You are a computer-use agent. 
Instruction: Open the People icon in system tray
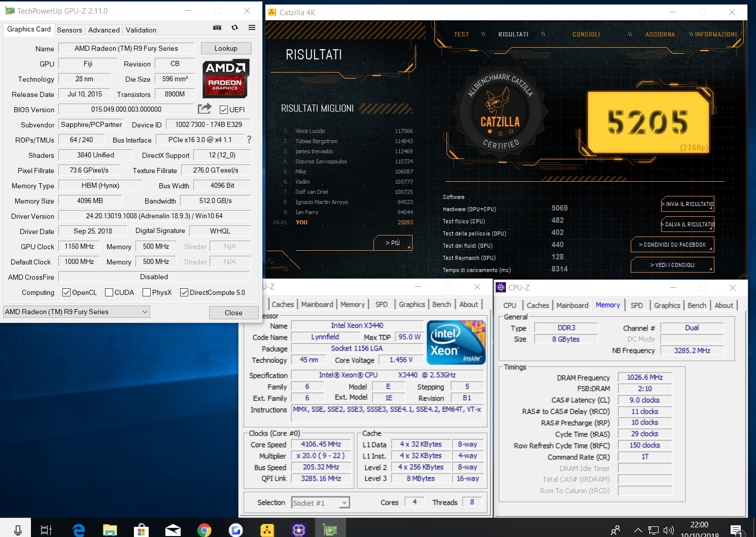point(615,530)
